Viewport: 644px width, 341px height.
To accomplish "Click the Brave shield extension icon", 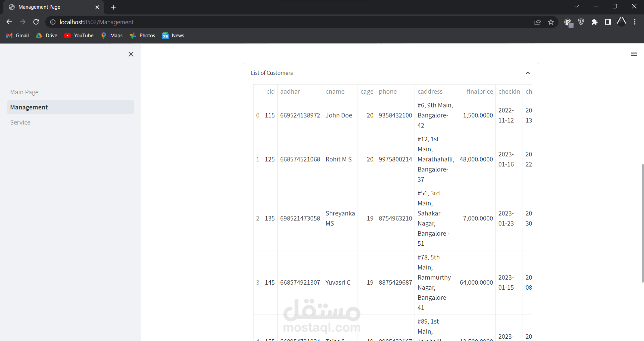I will click(x=581, y=22).
